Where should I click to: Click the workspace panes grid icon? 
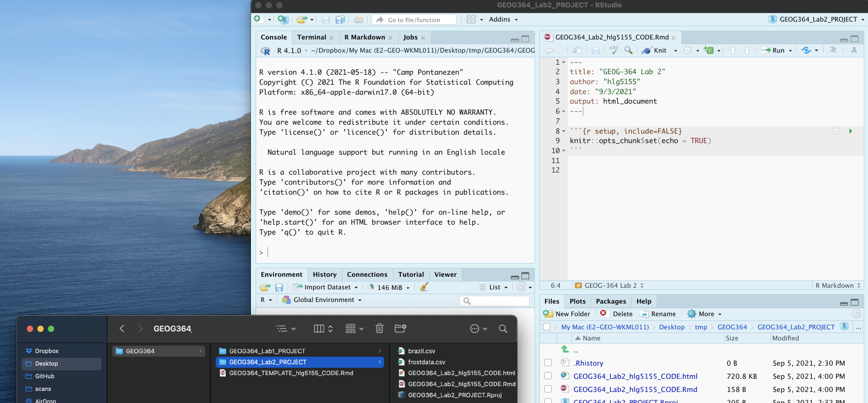pos(471,19)
